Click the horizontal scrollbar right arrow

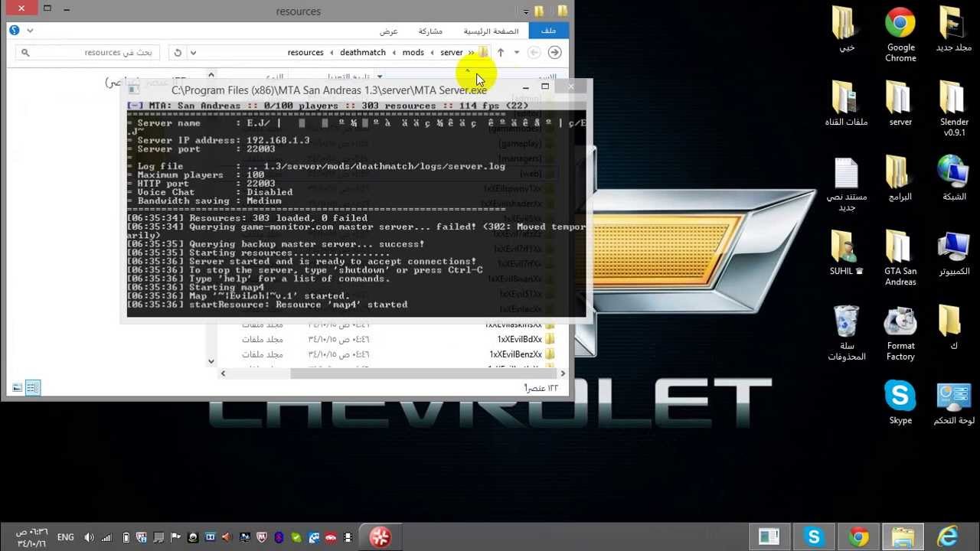pos(563,373)
